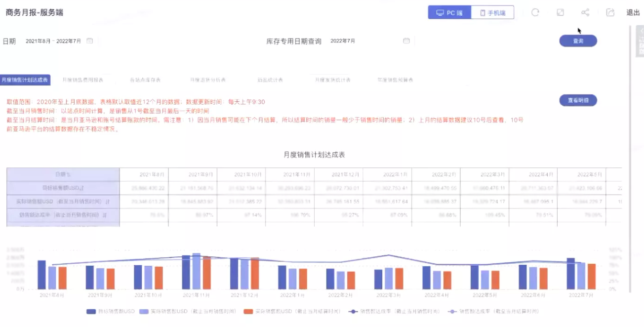Sort 实际销售额USD（截至当月销售时间） row icon

click(108, 202)
